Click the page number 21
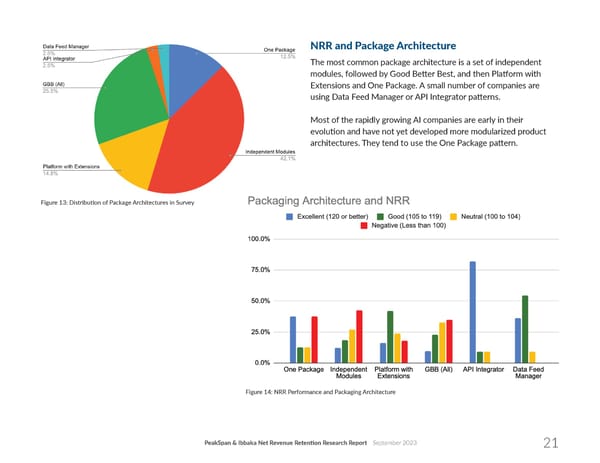 coord(551,443)
